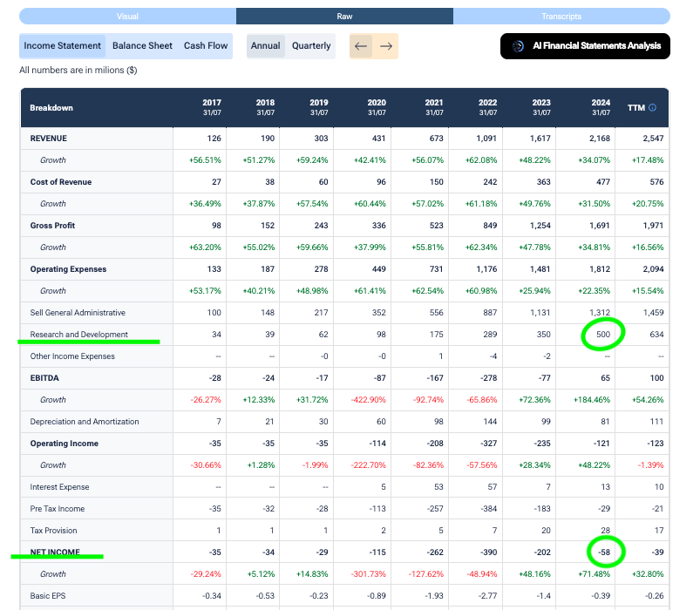
Task: Click Sell General Administrative row label
Action: coord(78,313)
